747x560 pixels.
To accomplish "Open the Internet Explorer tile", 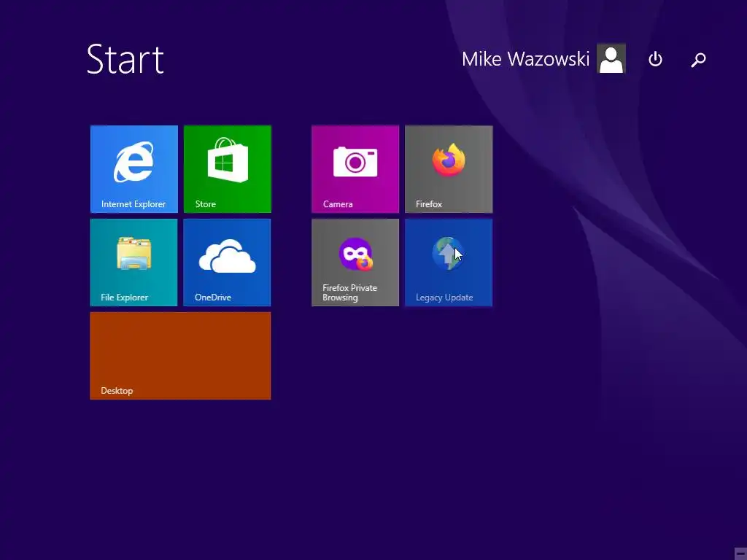I will pos(134,169).
